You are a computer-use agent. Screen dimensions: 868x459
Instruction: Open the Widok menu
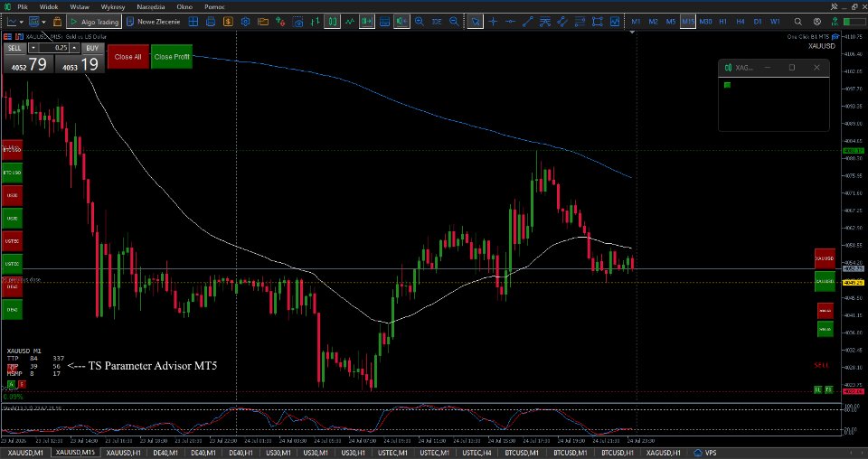pos(49,7)
